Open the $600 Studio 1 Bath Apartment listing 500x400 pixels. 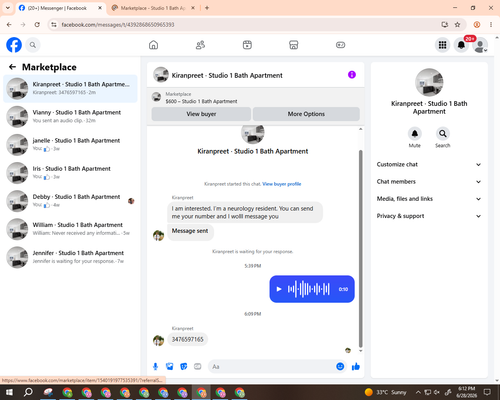click(201, 101)
